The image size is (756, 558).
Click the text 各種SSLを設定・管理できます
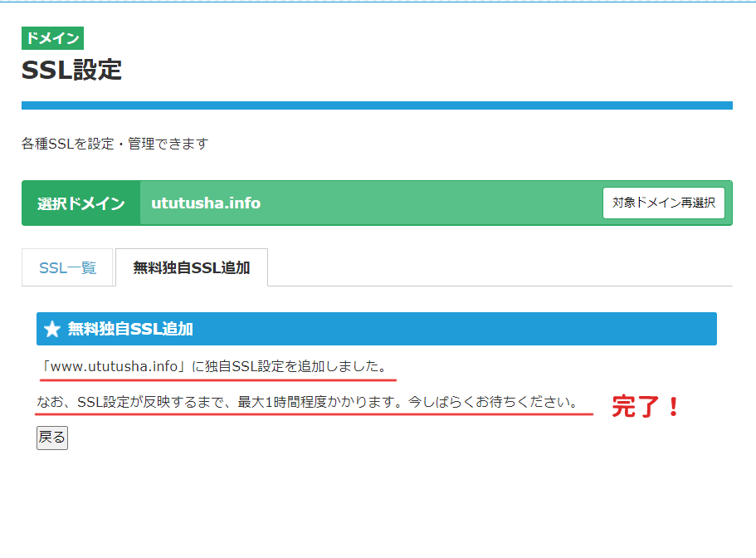click(115, 144)
